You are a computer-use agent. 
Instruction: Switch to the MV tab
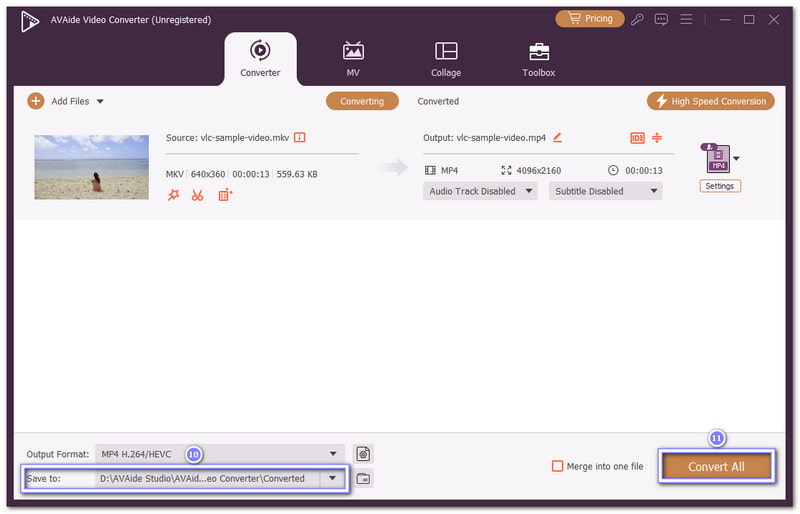pos(353,59)
